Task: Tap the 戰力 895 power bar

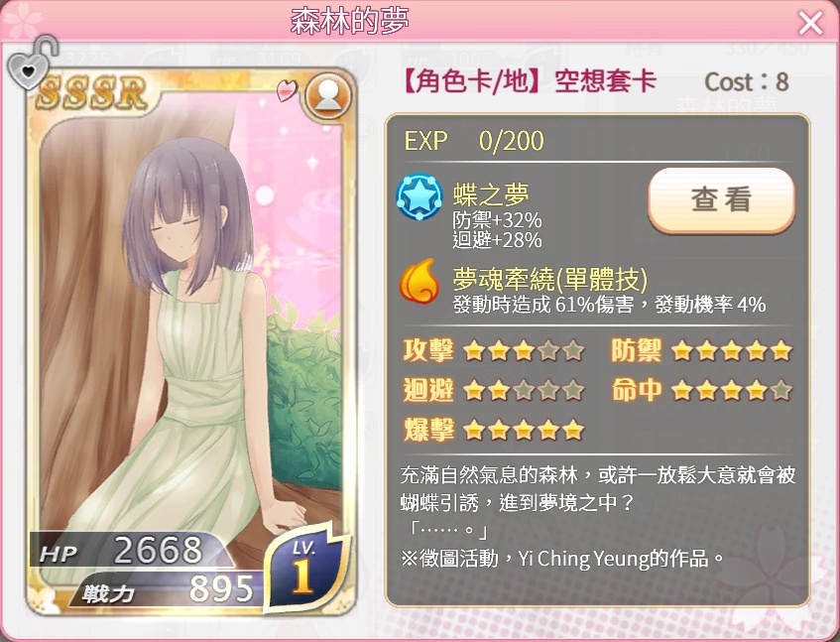Action: (x=168, y=589)
